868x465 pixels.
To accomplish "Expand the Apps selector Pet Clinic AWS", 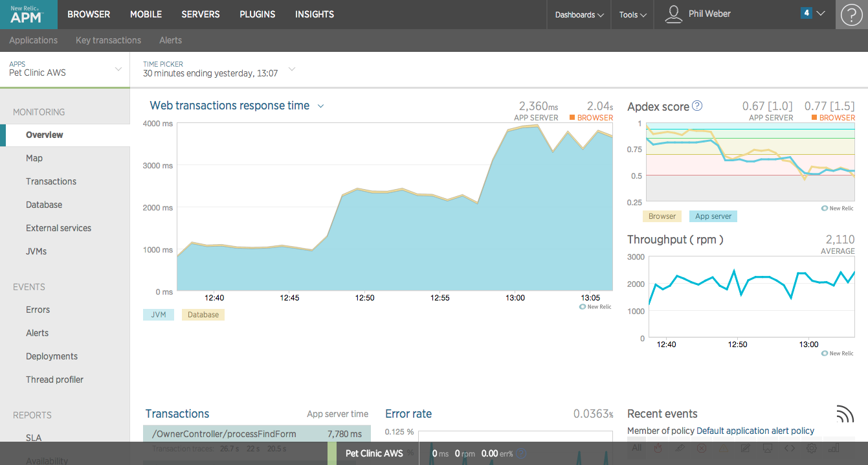I will 65,69.
